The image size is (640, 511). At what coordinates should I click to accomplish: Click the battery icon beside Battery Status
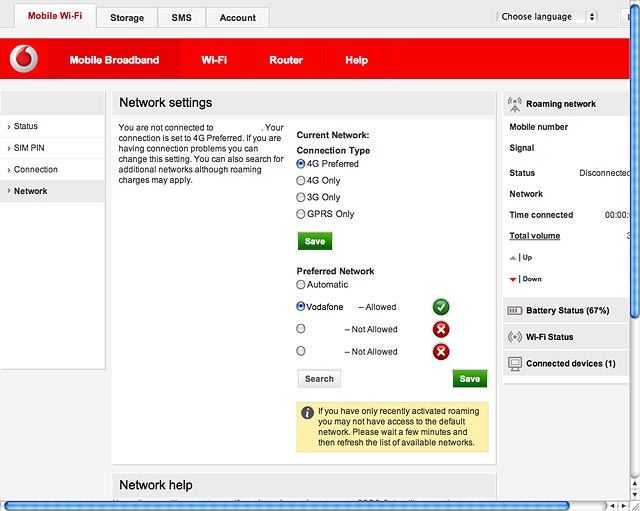pos(514,311)
